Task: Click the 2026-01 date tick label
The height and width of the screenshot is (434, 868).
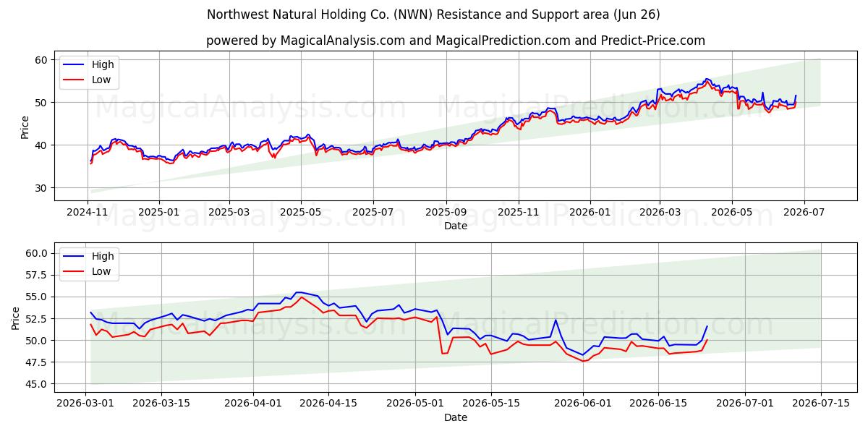Action: pos(590,213)
